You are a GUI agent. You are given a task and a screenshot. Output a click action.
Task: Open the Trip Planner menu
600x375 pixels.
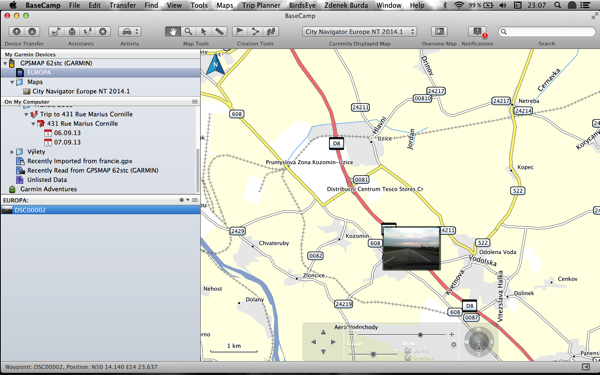[x=261, y=5]
